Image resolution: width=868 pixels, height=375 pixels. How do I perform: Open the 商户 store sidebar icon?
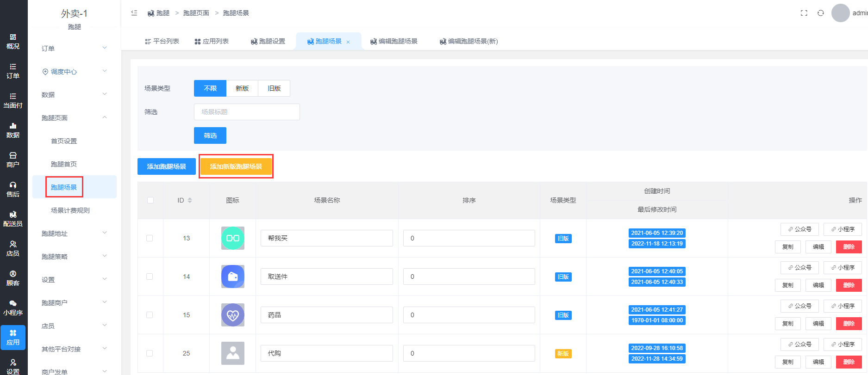coord(13,160)
